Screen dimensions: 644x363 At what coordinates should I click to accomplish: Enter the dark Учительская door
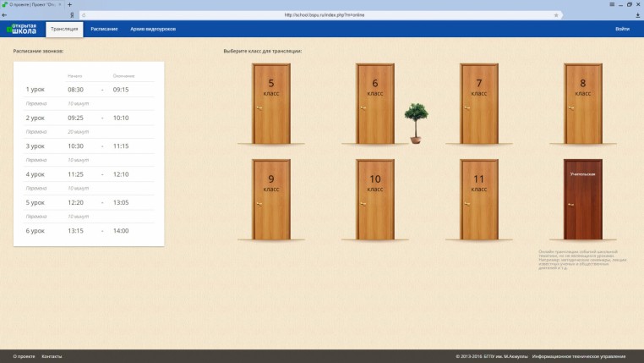pyautogui.click(x=582, y=199)
